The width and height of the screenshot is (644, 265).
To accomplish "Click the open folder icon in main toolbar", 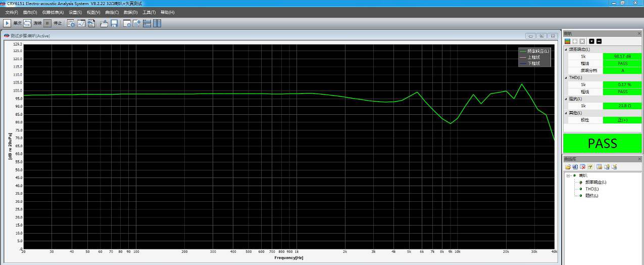I will pyautogui.click(x=104, y=23).
